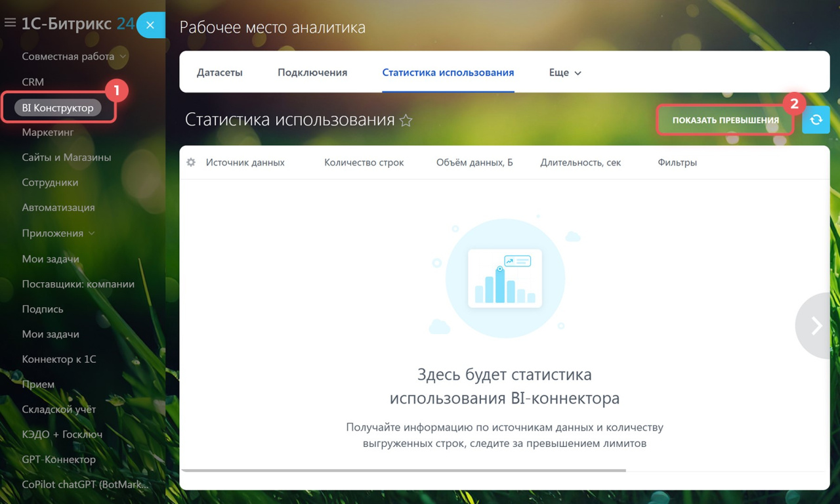This screenshot has width=840, height=504.
Task: Click the Показать превышения button
Action: (x=725, y=120)
